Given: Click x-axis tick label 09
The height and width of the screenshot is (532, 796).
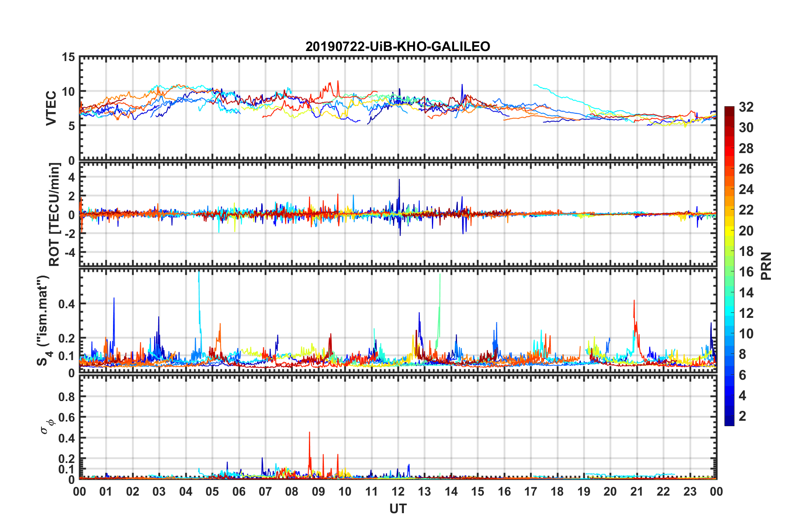Looking at the screenshot, I should [318, 491].
